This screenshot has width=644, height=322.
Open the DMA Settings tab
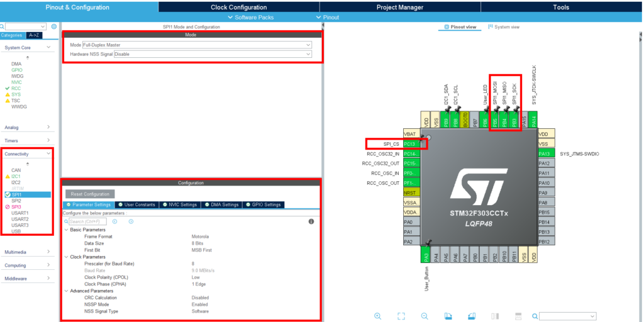point(222,204)
